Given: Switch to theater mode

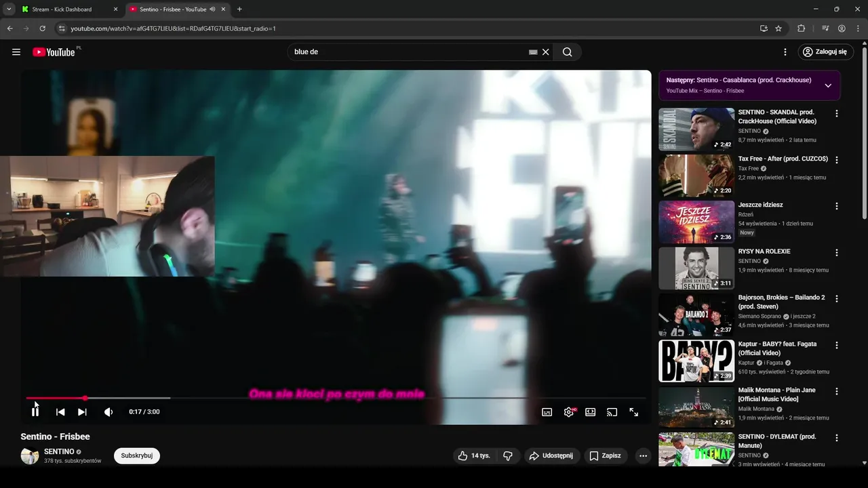Looking at the screenshot, I should (591, 412).
